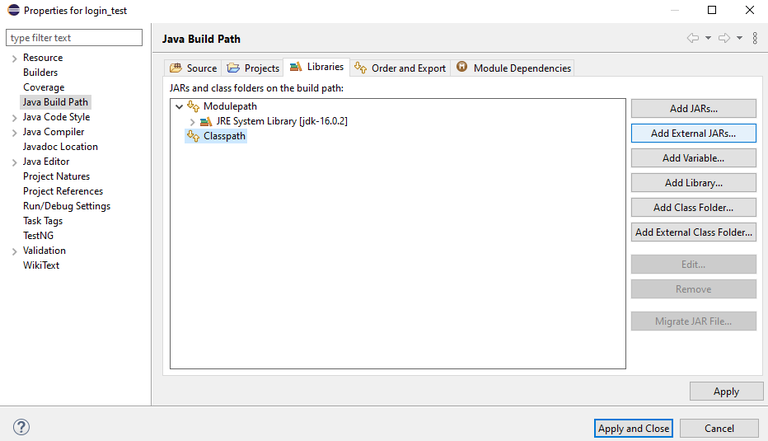The image size is (768, 441).
Task: Click the Eclipse icon in title bar
Action: point(13,10)
